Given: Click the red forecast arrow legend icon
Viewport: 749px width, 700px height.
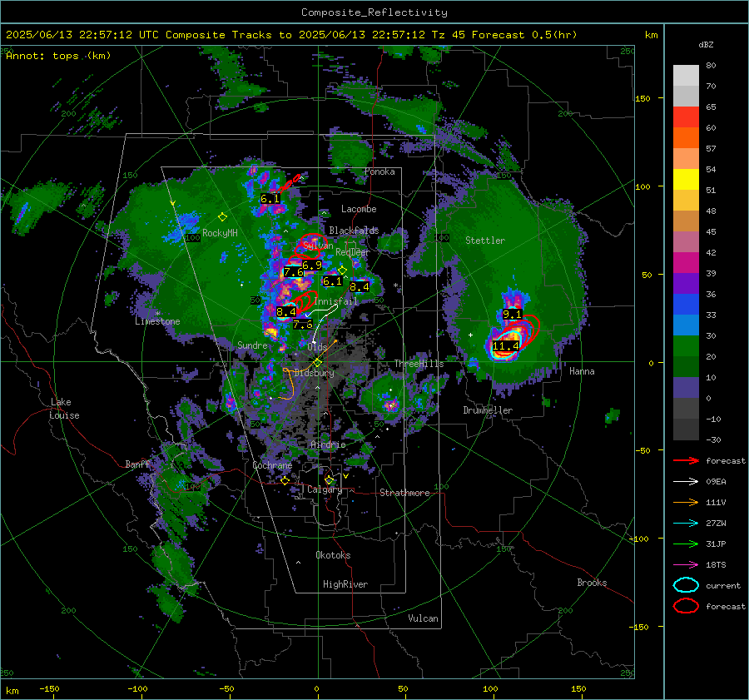Looking at the screenshot, I should pos(686,460).
